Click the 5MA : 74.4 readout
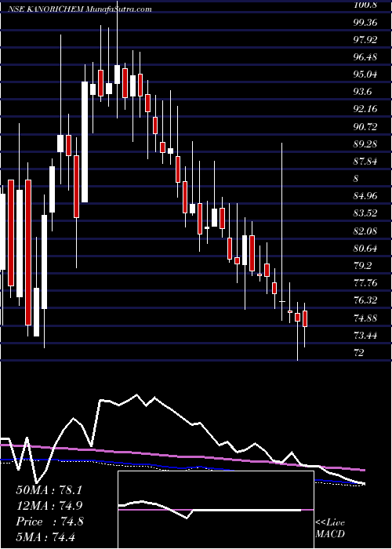The width and height of the screenshot is (392, 549). point(46,537)
